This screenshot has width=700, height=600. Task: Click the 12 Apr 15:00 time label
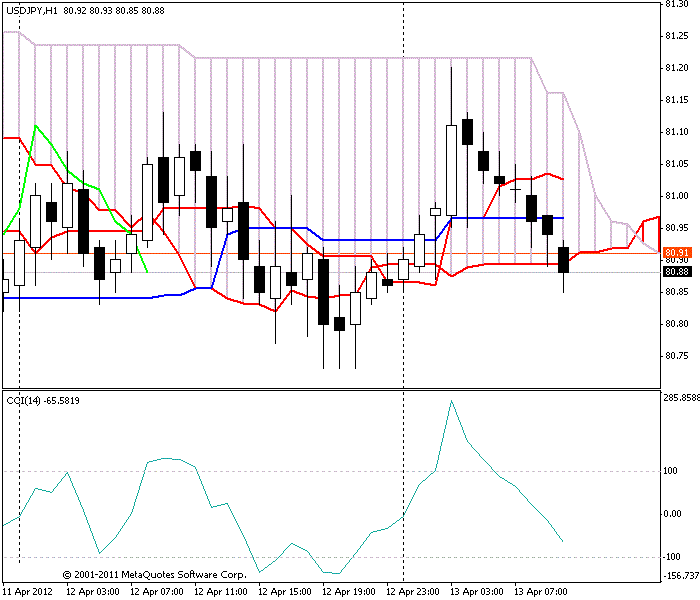(x=285, y=592)
